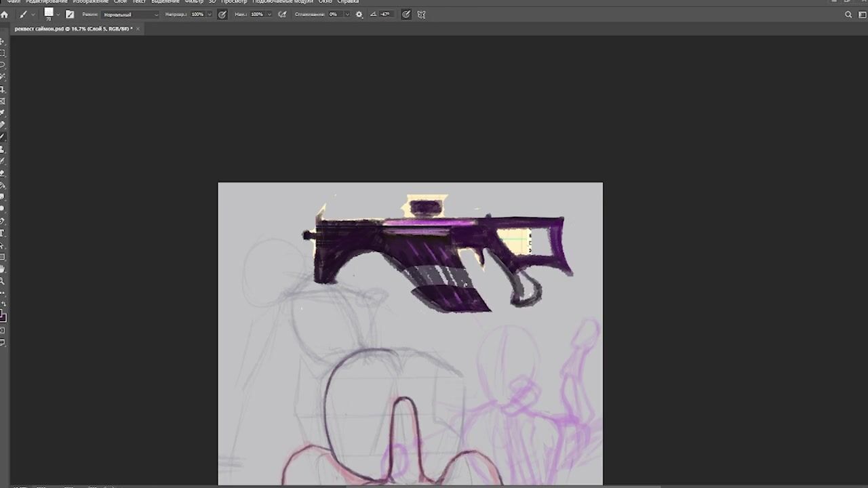Click the brush angle input field
Image resolution: width=868 pixels, height=488 pixels.
385,14
